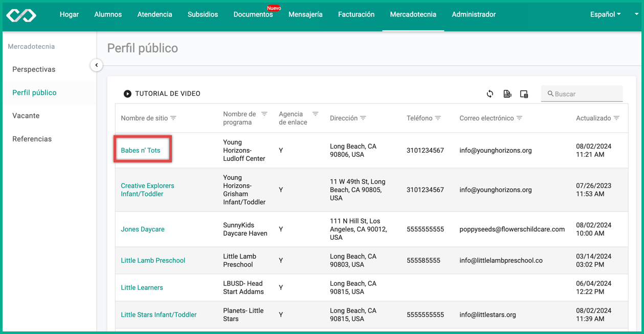This screenshot has width=644, height=334.
Task: Export table using the document icon
Action: coord(507,94)
